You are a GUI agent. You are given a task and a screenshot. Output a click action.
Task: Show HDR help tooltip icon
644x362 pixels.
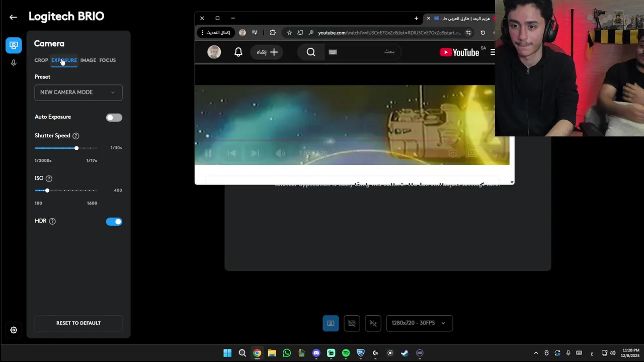pos(52,221)
